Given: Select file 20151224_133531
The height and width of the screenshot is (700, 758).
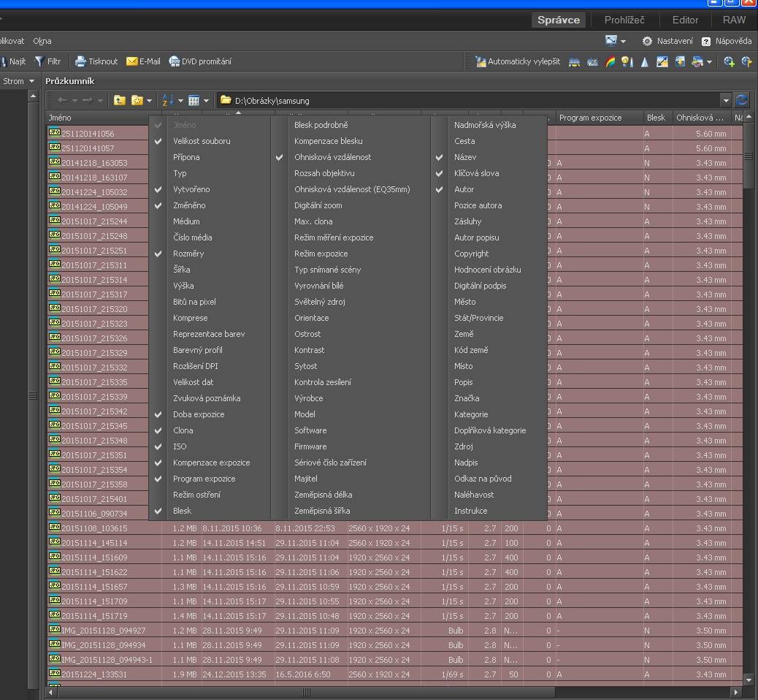Looking at the screenshot, I should coord(94,674).
